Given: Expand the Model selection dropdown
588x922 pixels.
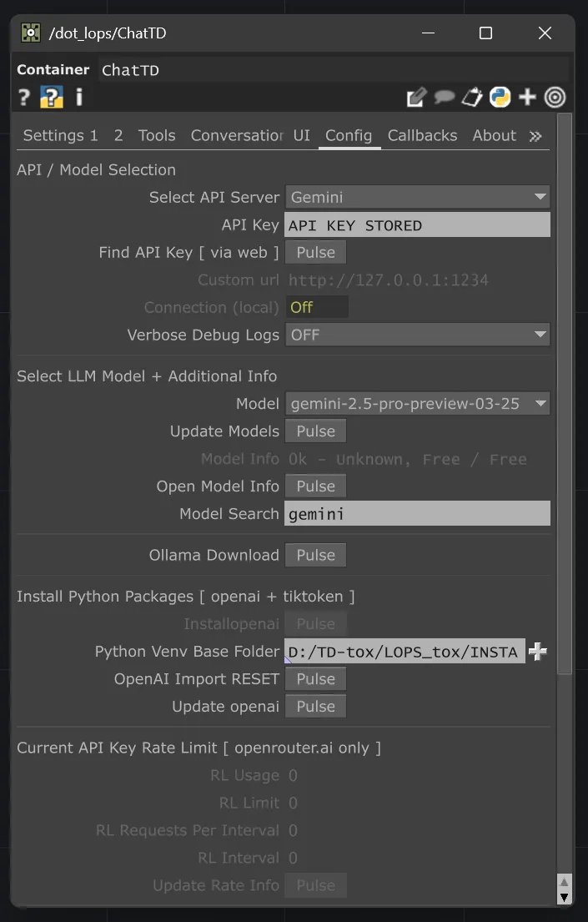Looking at the screenshot, I should tap(417, 403).
